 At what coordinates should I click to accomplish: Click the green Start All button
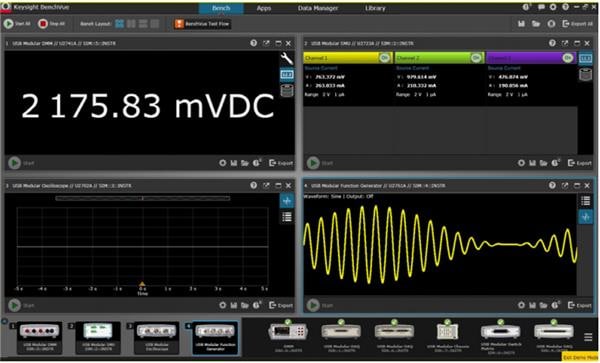tap(17, 24)
